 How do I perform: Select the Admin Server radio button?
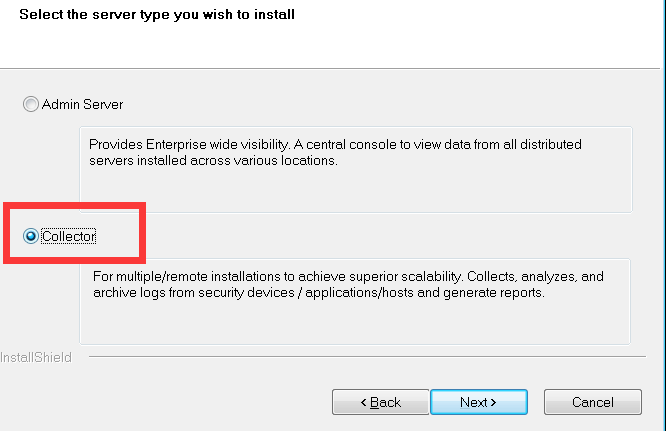tap(31, 104)
